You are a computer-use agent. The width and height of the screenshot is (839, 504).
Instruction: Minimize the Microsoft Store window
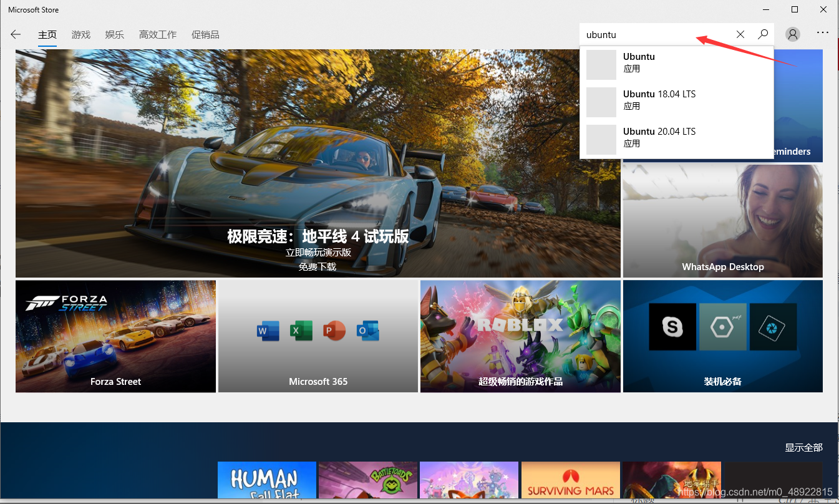[x=766, y=9]
